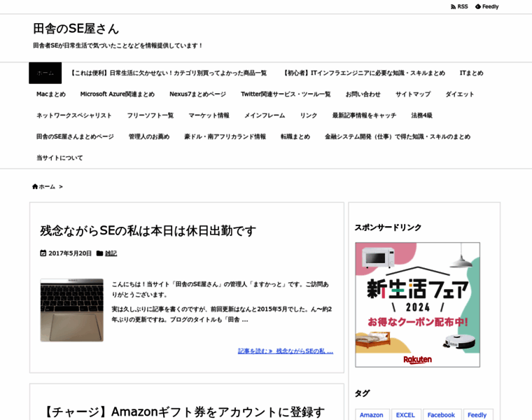Click the date text 2017年5月20日

click(x=70, y=253)
